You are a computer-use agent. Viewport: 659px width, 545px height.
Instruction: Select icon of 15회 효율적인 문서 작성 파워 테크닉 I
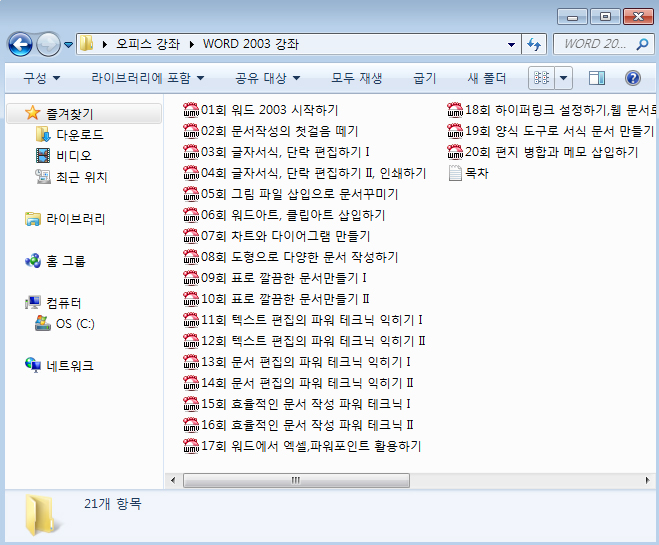coord(191,404)
